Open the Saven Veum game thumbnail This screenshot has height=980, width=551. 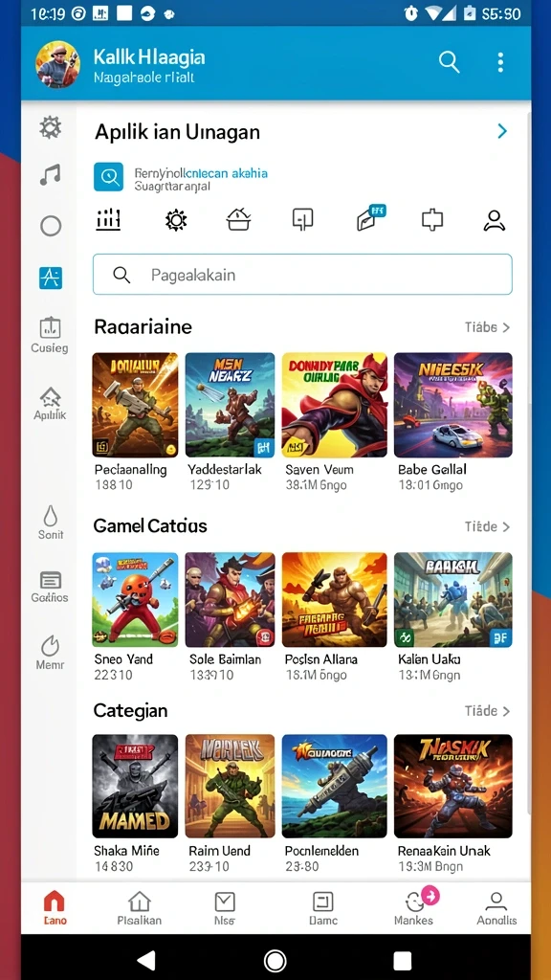pyautogui.click(x=334, y=405)
